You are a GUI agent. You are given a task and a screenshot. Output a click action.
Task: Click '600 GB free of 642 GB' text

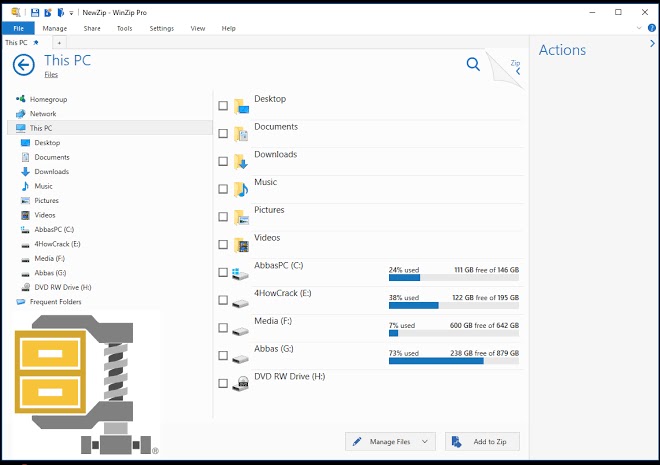(484, 325)
